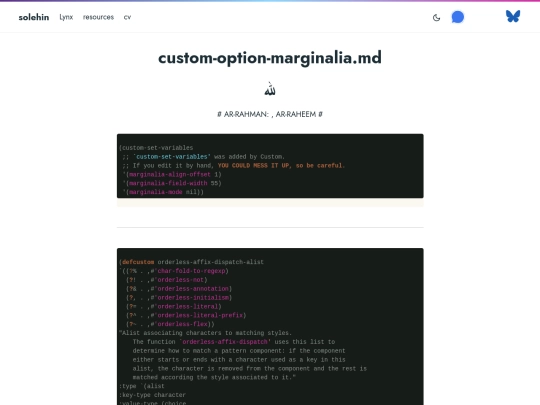Click the orderless-literal) code line
This screenshot has width=540, height=405.
(174, 307)
